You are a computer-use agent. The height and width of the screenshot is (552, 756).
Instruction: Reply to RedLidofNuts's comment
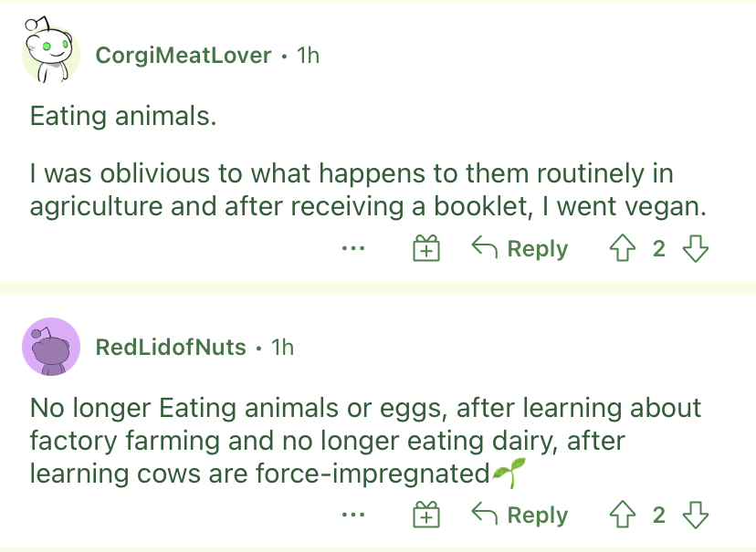point(520,515)
